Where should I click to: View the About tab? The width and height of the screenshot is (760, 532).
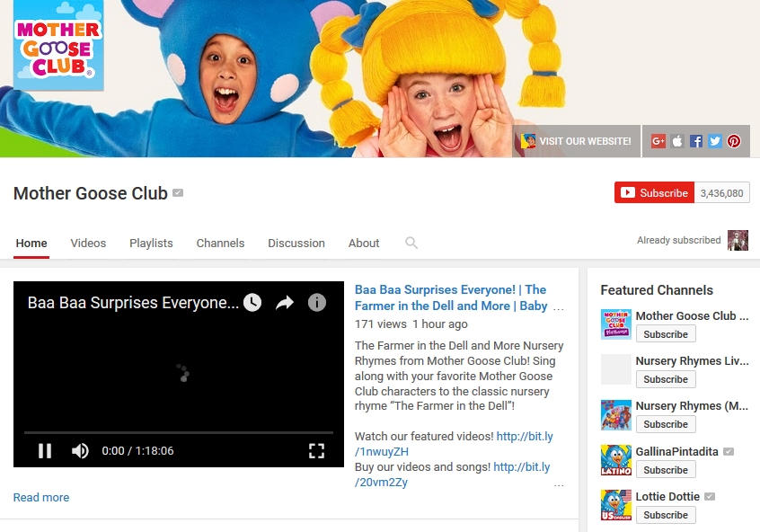click(364, 243)
